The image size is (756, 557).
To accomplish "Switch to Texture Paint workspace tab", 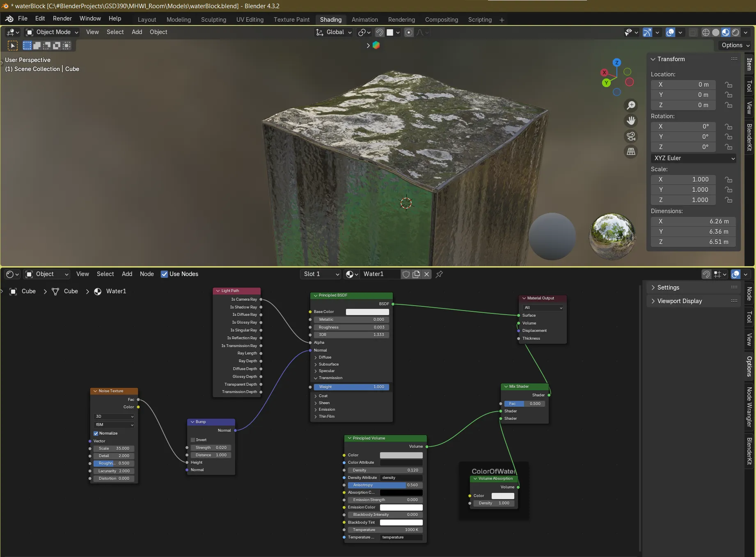I will coord(292,20).
